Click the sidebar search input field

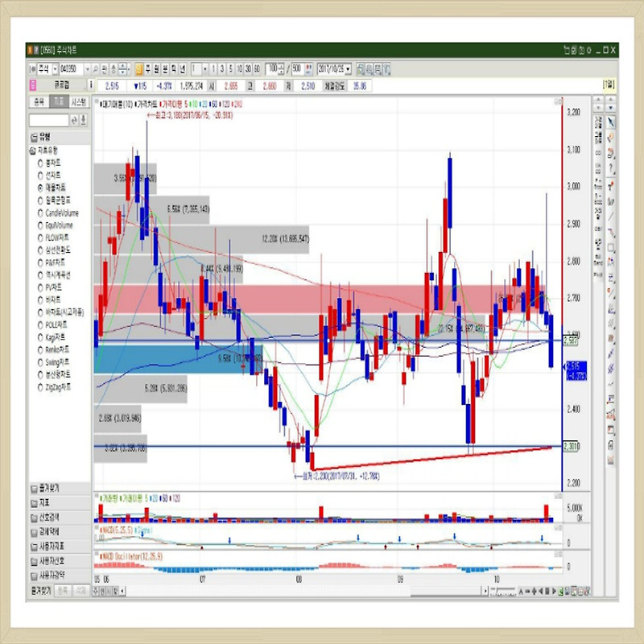click(x=49, y=120)
